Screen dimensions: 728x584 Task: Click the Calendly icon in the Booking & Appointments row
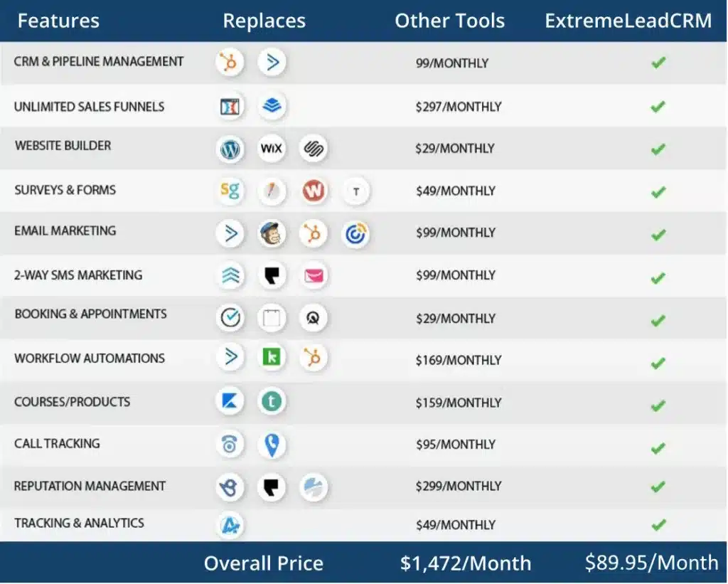[x=230, y=318]
